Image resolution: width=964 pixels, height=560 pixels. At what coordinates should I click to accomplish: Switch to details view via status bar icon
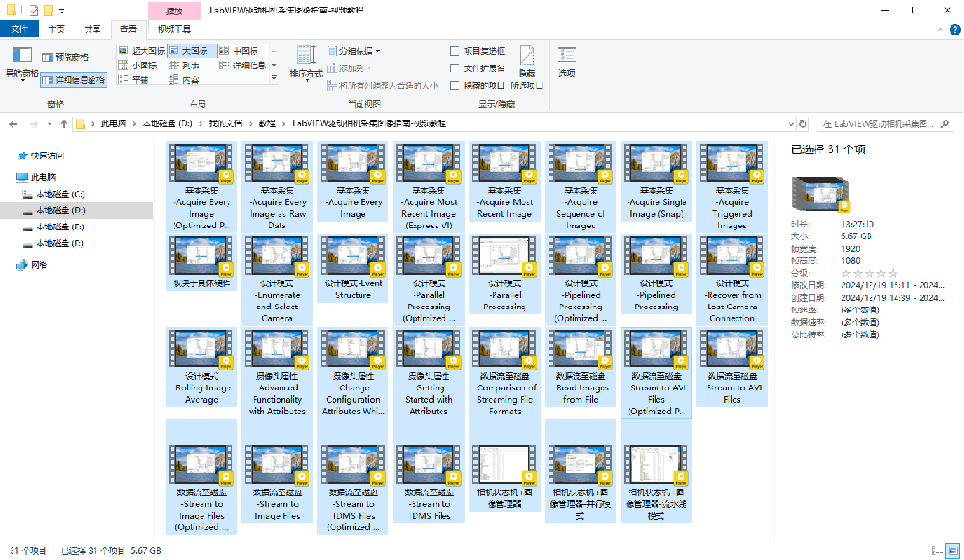point(937,550)
